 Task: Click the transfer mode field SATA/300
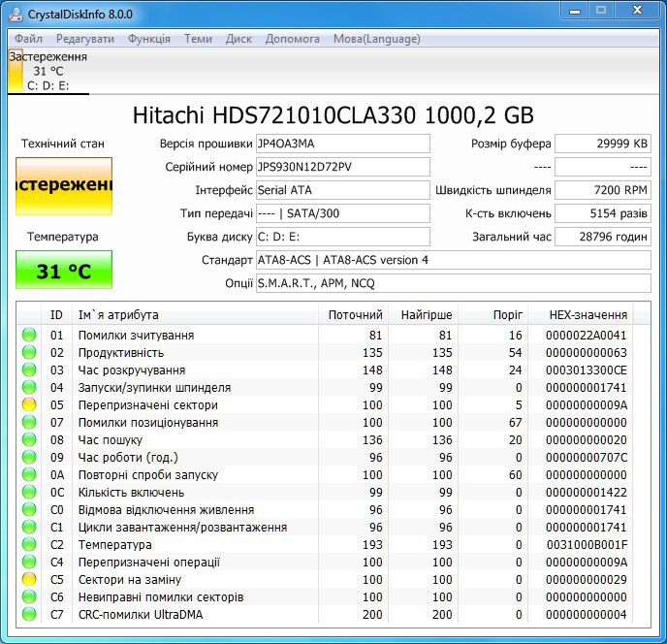(x=343, y=213)
